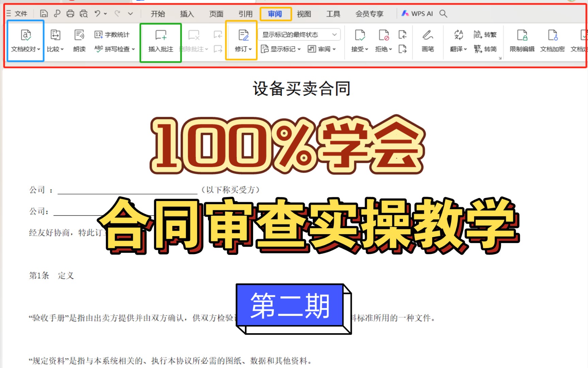The height and width of the screenshot is (368, 588).
Task: Expand the 比较 dropdown arrow
Action: 62,49
